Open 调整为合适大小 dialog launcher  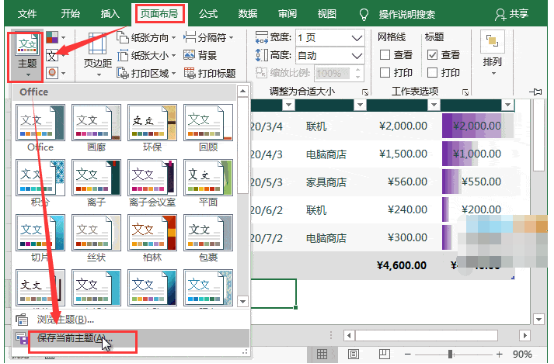(365, 93)
